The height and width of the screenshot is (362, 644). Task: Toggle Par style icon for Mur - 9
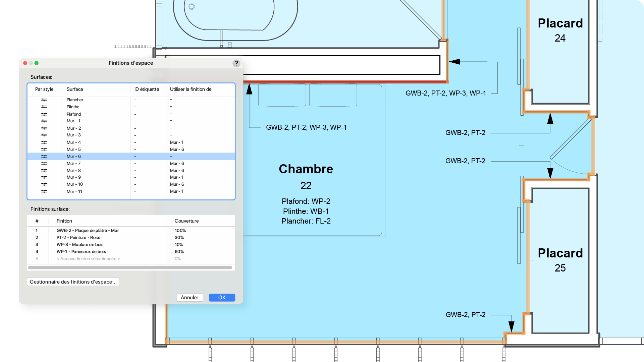44,177
